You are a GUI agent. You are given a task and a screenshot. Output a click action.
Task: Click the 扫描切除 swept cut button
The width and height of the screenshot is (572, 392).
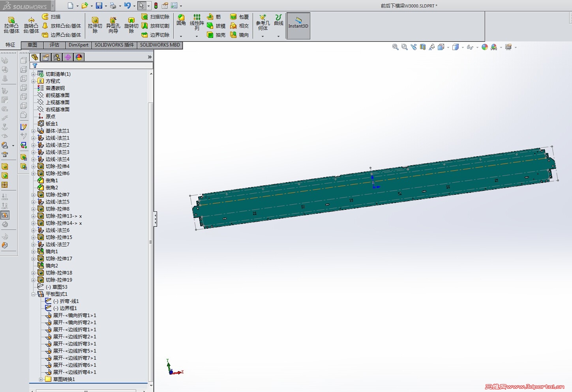pyautogui.click(x=155, y=17)
